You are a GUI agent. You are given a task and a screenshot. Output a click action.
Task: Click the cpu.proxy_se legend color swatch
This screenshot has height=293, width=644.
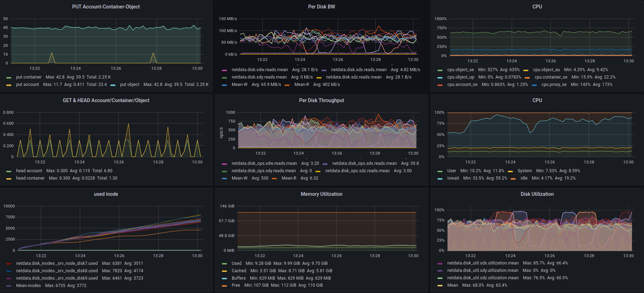coord(534,85)
